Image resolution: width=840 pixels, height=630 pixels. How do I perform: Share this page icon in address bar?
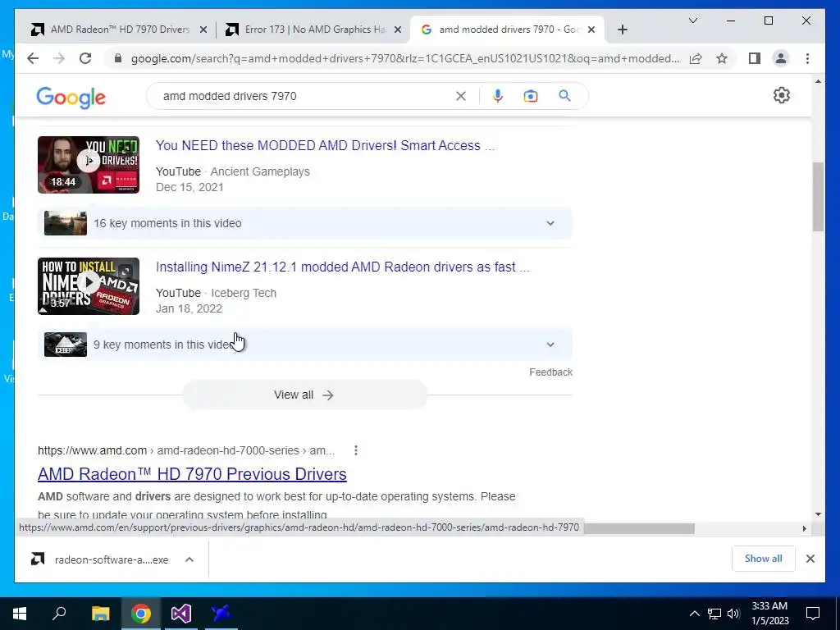point(696,58)
